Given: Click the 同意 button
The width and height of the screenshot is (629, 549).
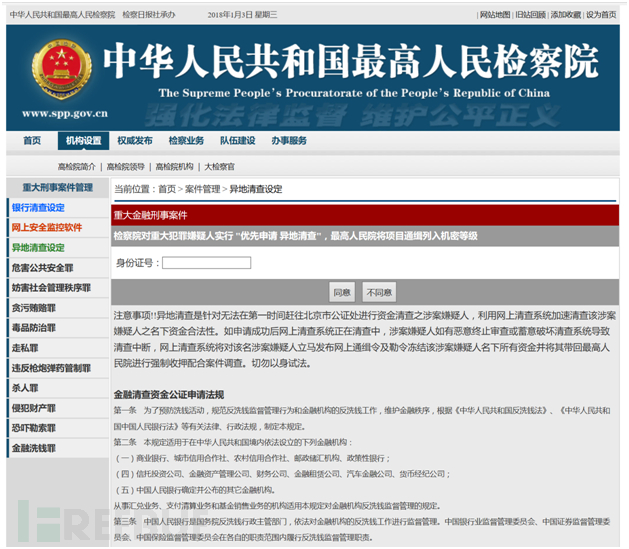Looking at the screenshot, I should click(342, 292).
